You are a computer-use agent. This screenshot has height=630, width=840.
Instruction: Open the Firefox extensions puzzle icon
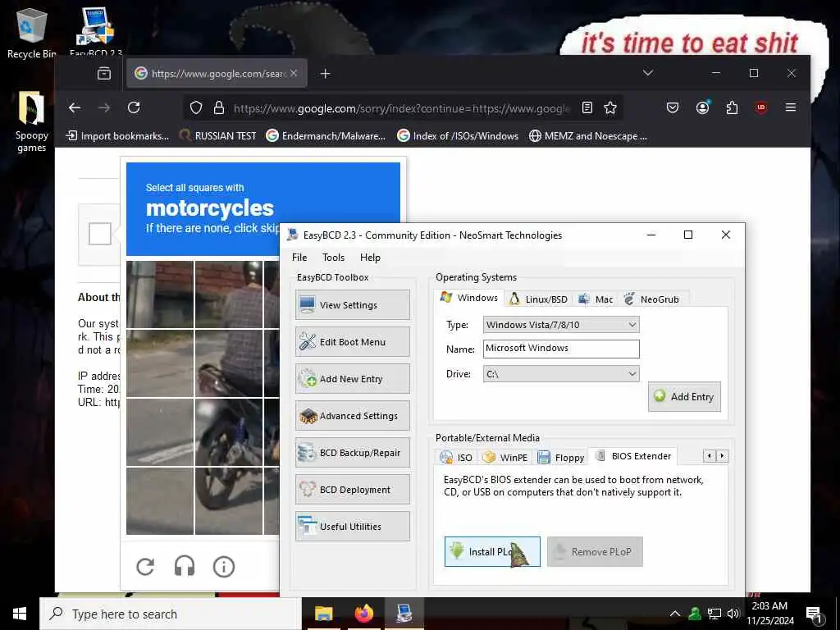pyautogui.click(x=732, y=107)
